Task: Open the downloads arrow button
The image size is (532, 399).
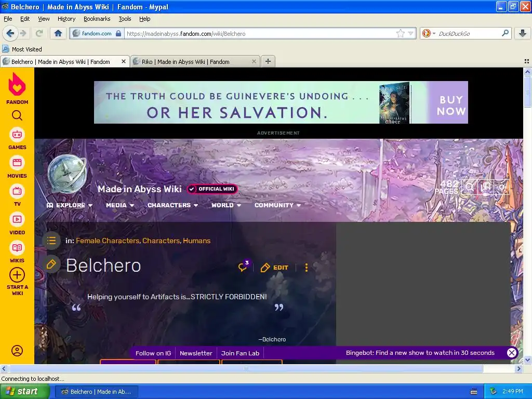Action: [x=523, y=33]
